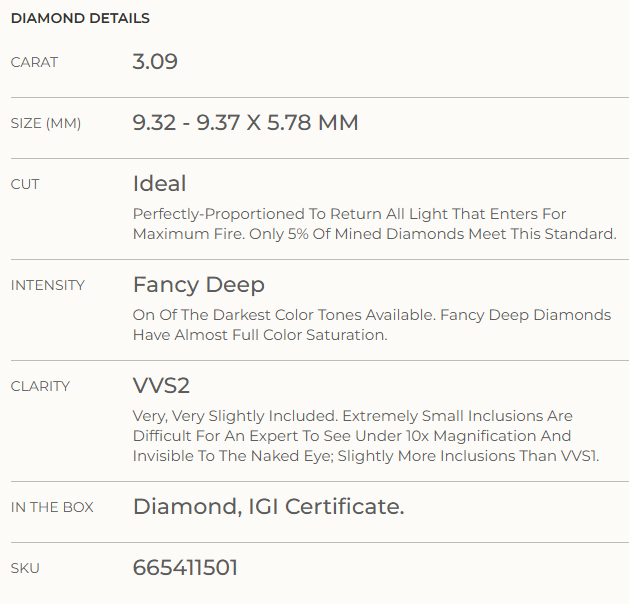This screenshot has width=629, height=604.
Task: Select the SKU number 665411501
Action: pyautogui.click(x=185, y=568)
